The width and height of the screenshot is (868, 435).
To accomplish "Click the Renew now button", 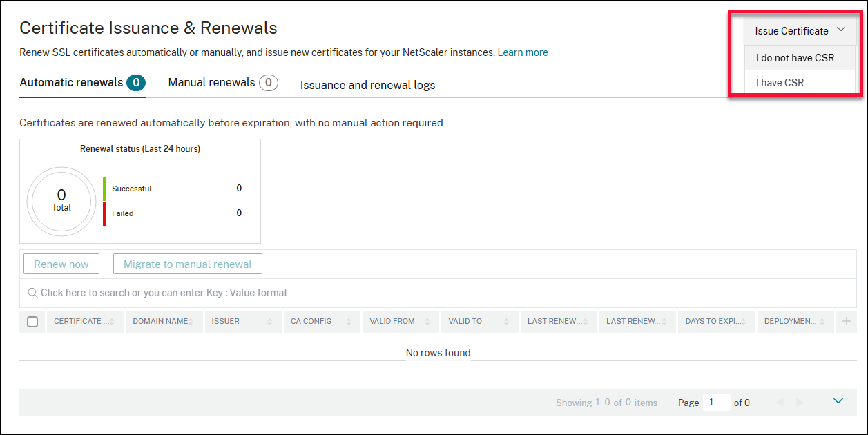I will click(x=61, y=264).
